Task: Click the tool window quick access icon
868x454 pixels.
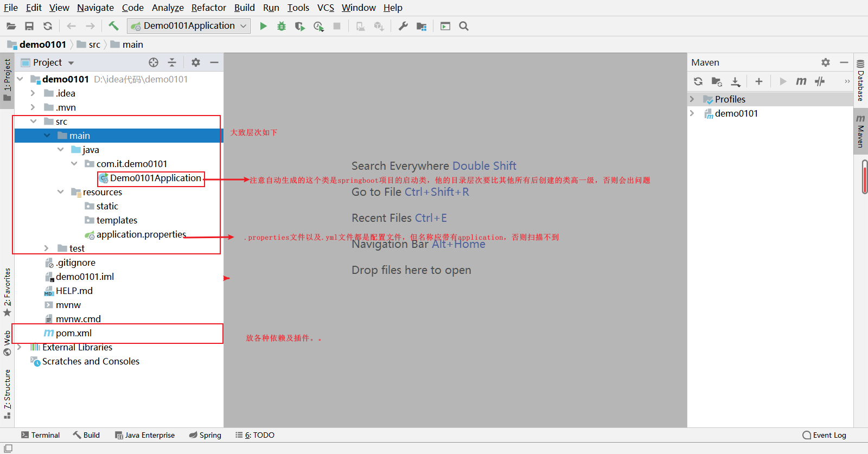Action: click(x=8, y=448)
